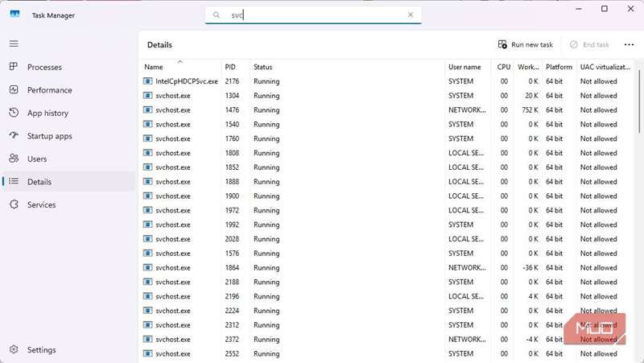Switch to the Performance tab
This screenshot has height=363, width=644.
tap(50, 90)
